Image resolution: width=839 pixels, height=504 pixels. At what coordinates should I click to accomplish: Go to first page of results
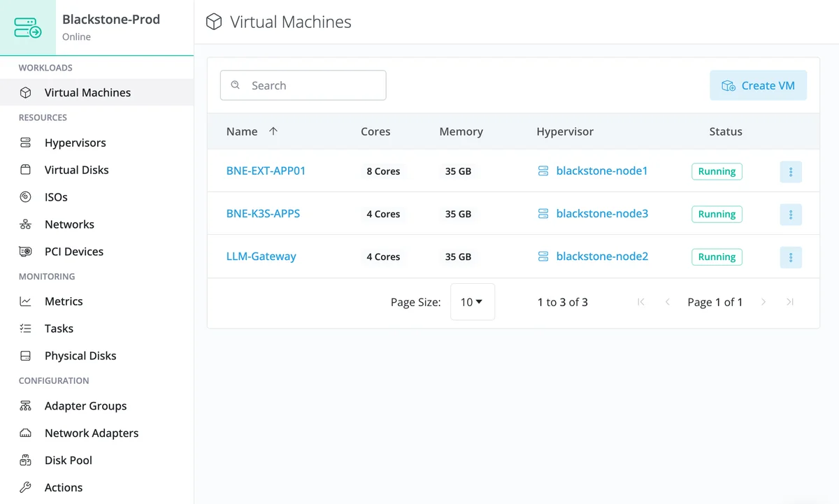coord(641,302)
